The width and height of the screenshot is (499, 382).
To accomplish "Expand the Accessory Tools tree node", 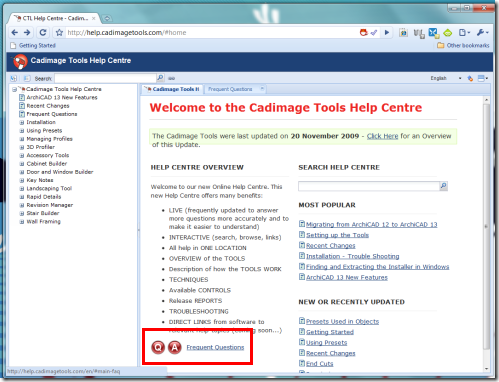I will [x=22, y=155].
